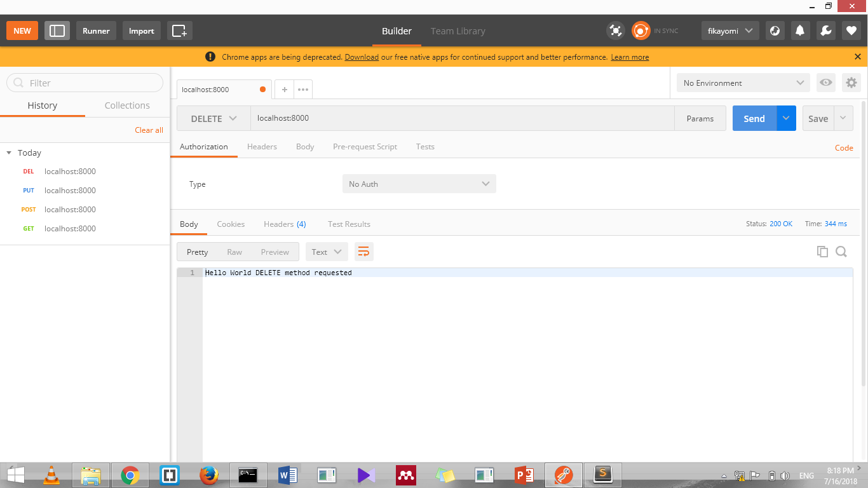The width and height of the screenshot is (868, 488).
Task: Switch to Team Library view
Action: (x=458, y=30)
